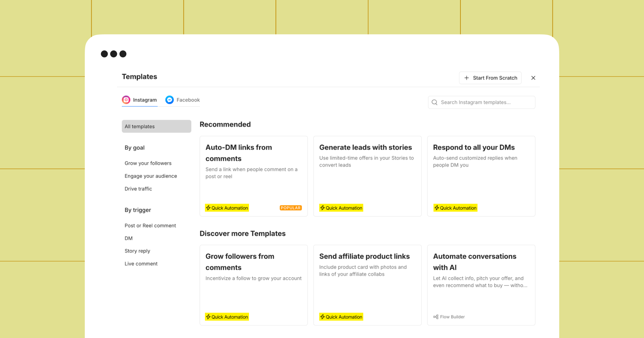Click the search magnifier icon
Screen dimensions: 644x338
pyautogui.click(x=434, y=102)
